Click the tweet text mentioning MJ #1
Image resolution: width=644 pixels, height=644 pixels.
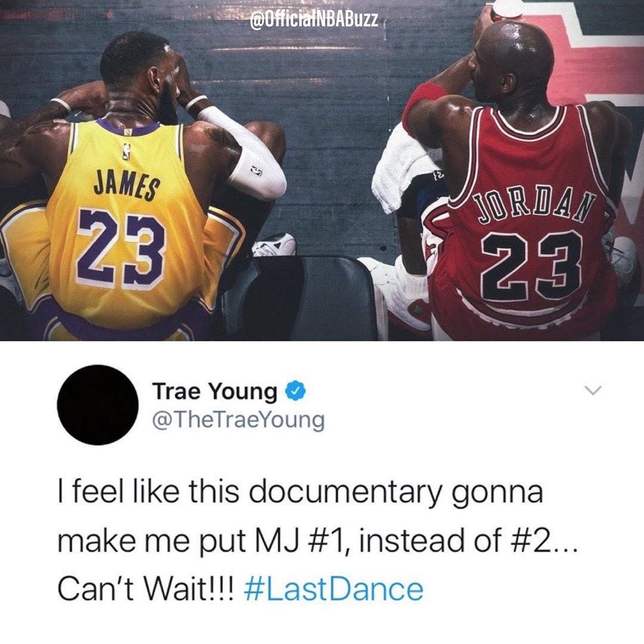(x=317, y=541)
